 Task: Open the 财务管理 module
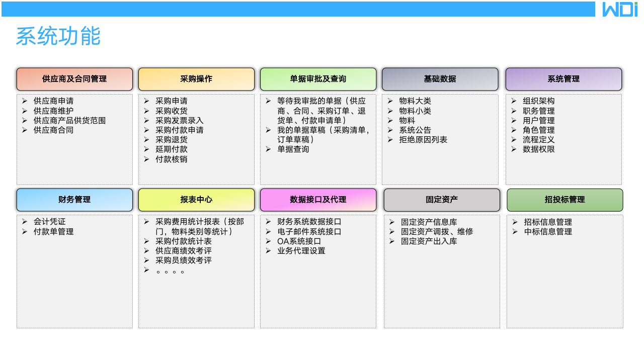tap(74, 200)
